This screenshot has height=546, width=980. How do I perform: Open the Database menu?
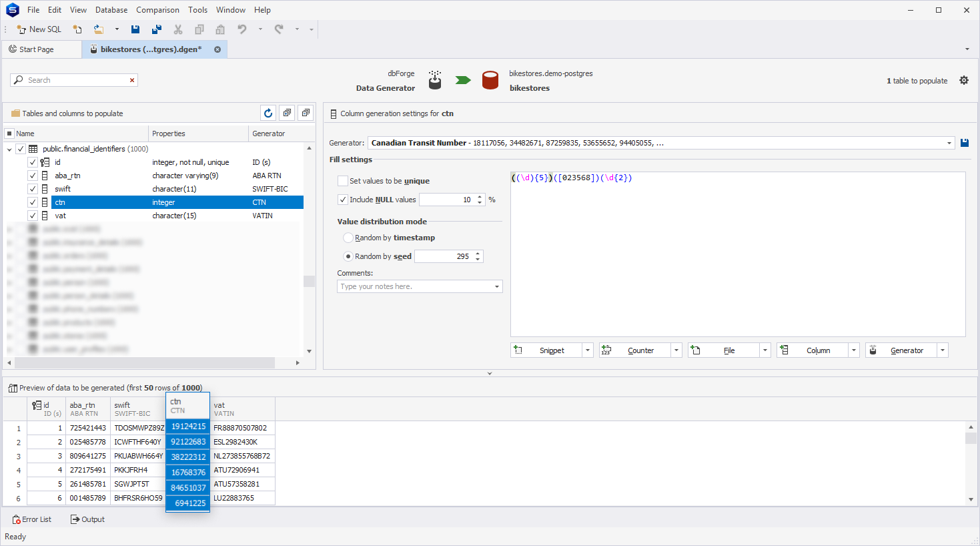click(x=111, y=10)
